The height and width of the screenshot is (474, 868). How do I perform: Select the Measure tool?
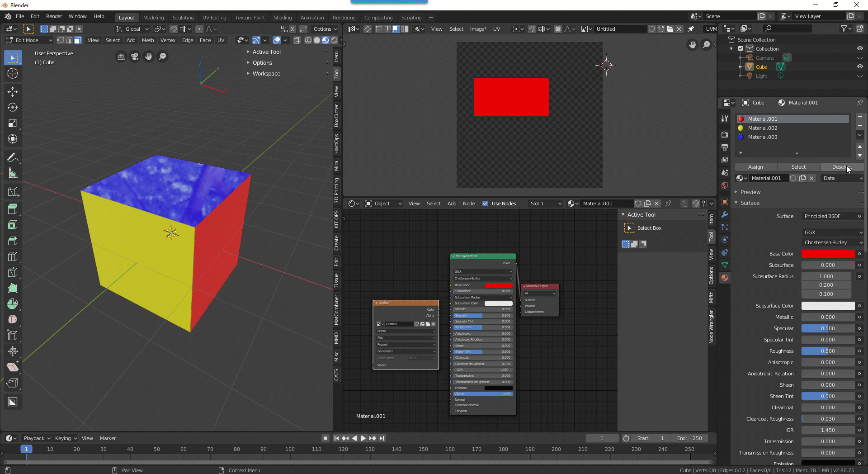(13, 173)
